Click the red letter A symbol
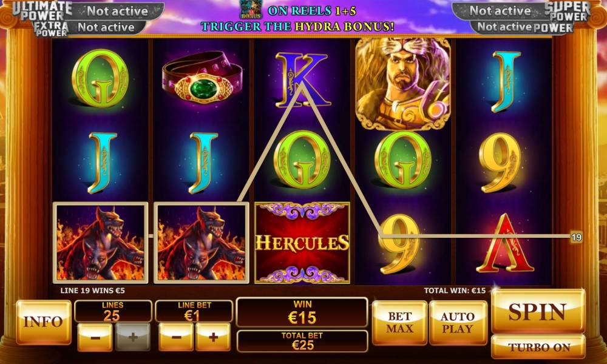The image size is (607, 364). 504,243
